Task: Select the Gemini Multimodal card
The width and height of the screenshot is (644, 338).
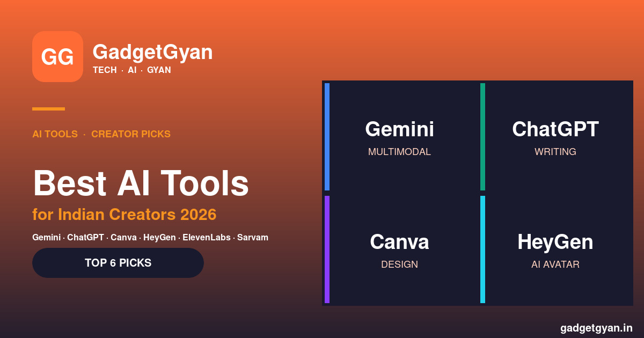Action: [x=400, y=137]
